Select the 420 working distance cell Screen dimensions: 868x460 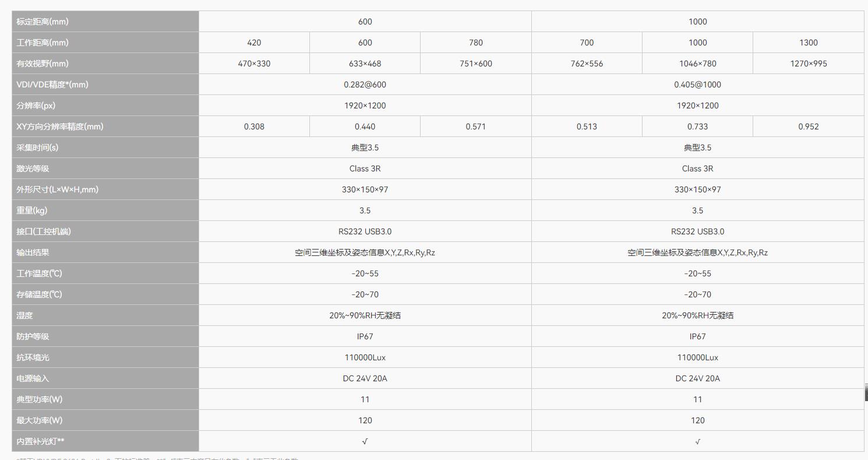[x=254, y=43]
